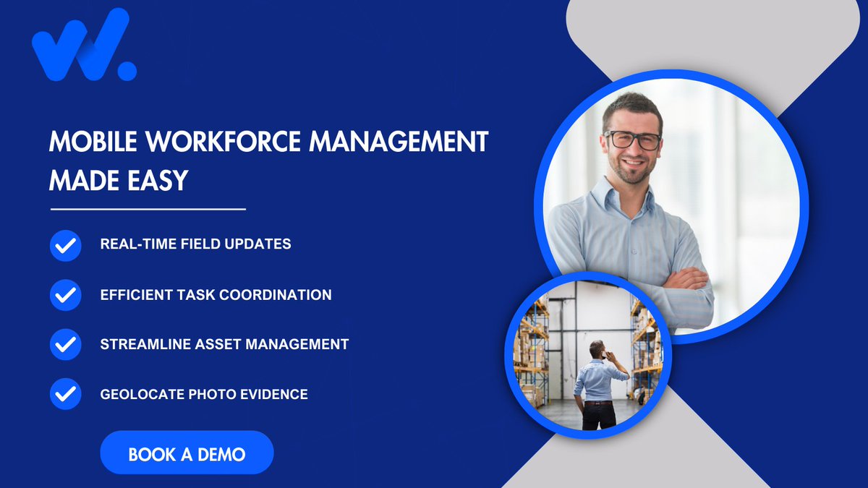The width and height of the screenshot is (868, 488).
Task: Click the smiling man with glasses photo
Action: [671, 206]
